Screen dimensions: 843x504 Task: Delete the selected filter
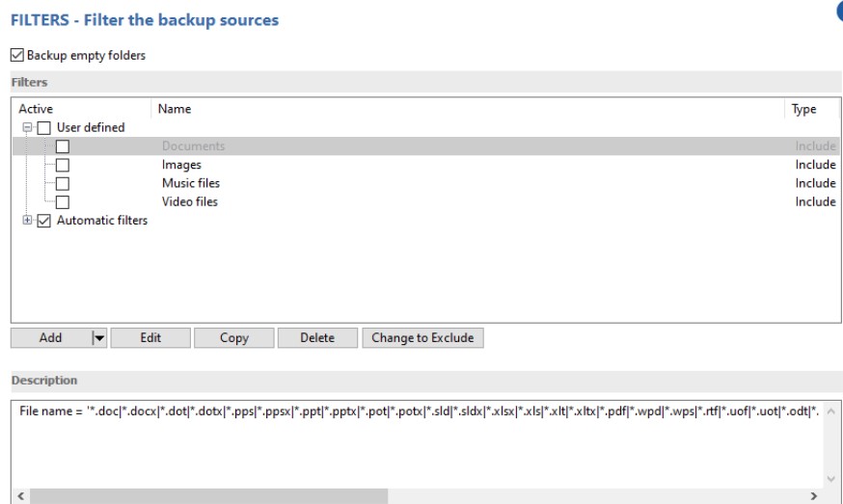(317, 338)
